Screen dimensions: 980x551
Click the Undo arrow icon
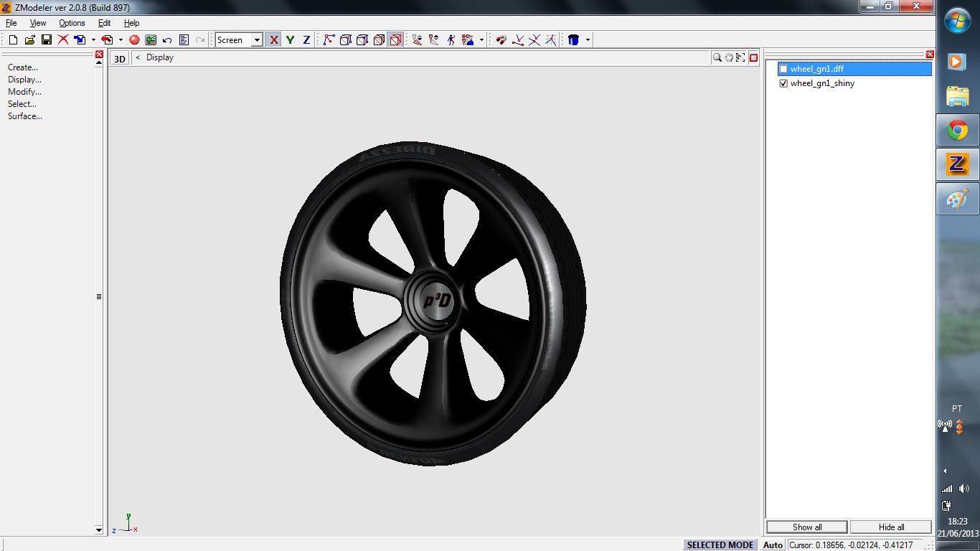[167, 40]
